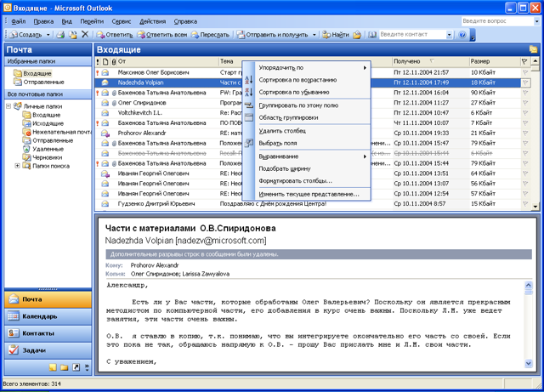Click Отправить и получить in the toolbar

pyautogui.click(x=273, y=35)
